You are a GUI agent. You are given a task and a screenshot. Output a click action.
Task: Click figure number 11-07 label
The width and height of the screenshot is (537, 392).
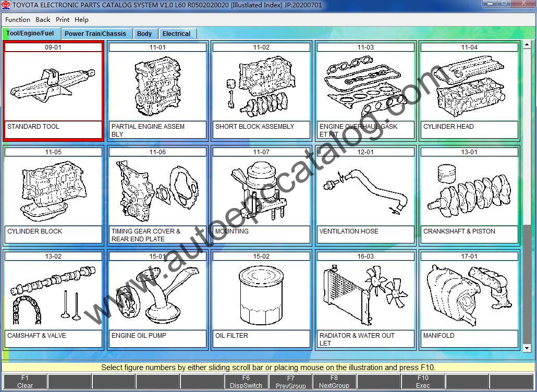click(x=261, y=152)
